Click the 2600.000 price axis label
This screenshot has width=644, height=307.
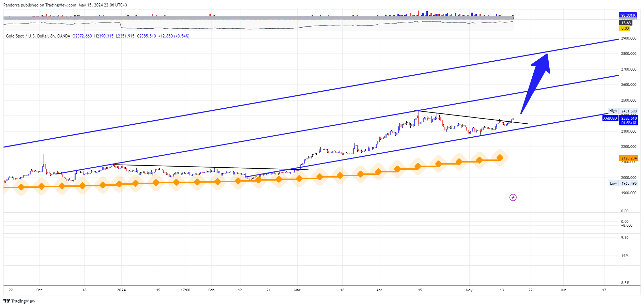(x=629, y=85)
